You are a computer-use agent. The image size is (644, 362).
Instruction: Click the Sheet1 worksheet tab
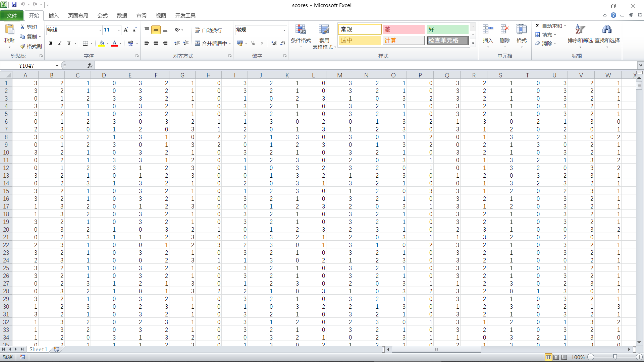(x=38, y=349)
